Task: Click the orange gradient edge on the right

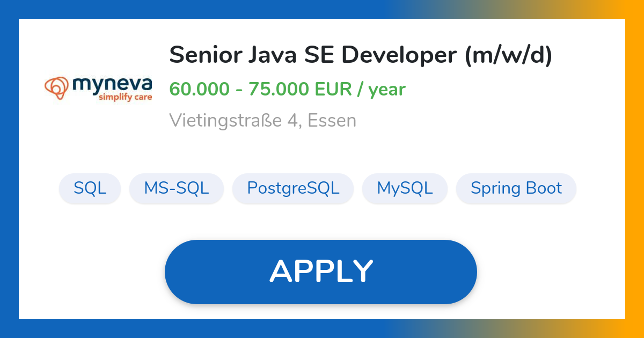Action: click(x=636, y=169)
